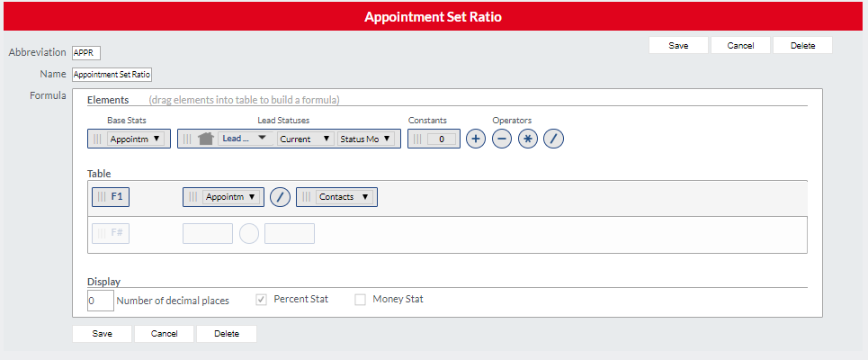This screenshot has height=360, width=868.
Task: Click the bottom Save button
Action: 102,333
